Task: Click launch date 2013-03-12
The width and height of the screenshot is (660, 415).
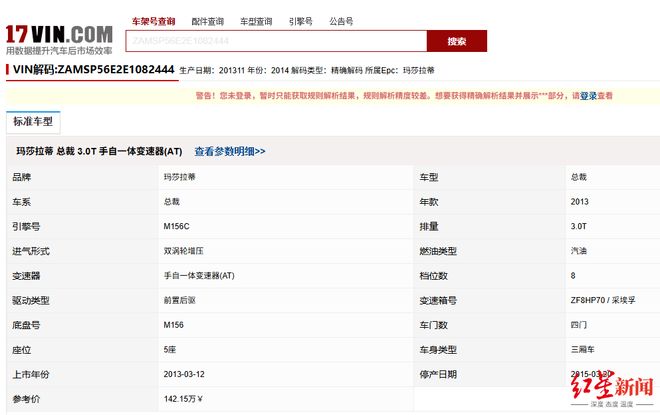Action: pos(184,374)
